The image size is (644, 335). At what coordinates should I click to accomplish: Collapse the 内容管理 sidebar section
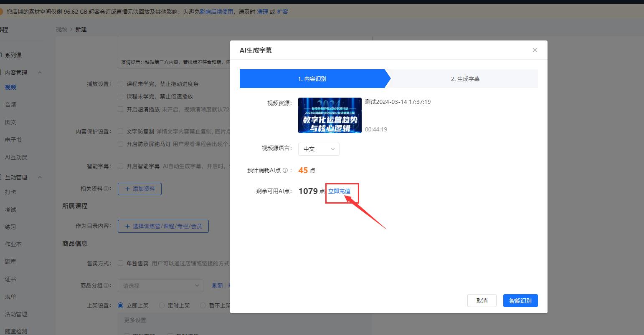click(x=40, y=73)
